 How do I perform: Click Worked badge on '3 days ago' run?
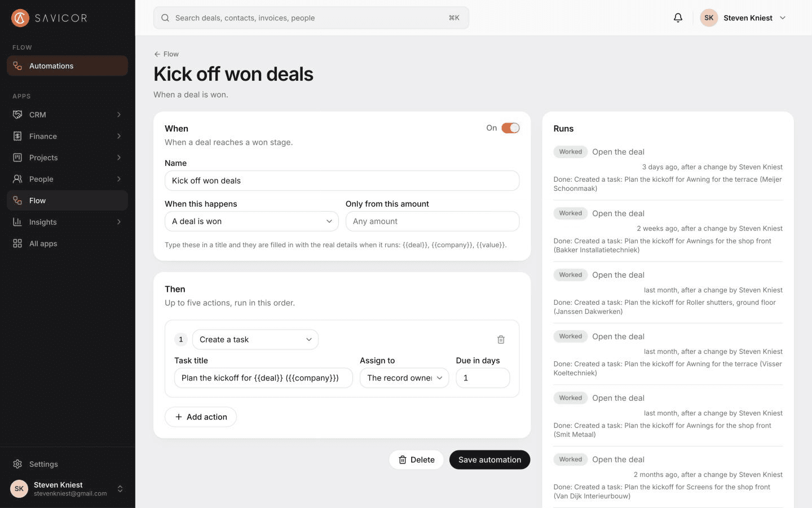pos(571,152)
